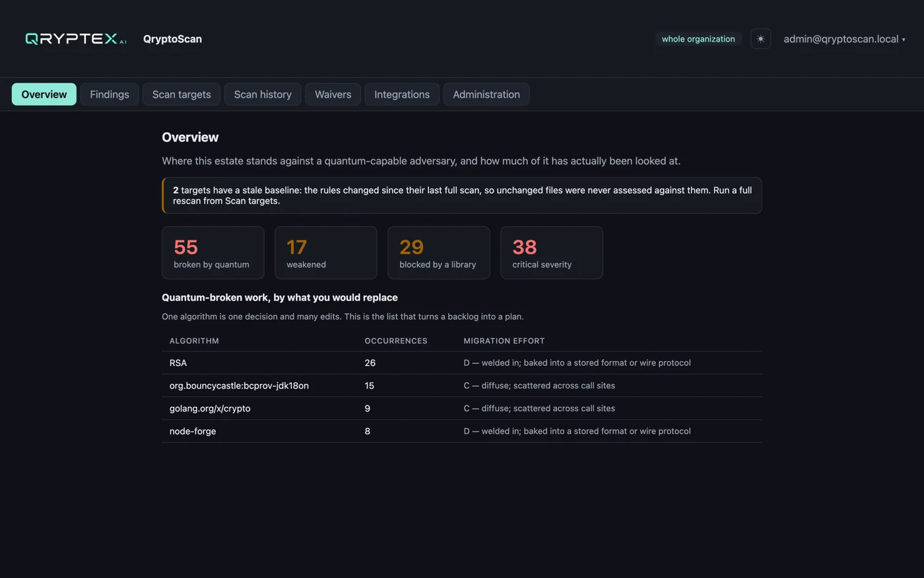Switch to the Findings tab

(110, 94)
